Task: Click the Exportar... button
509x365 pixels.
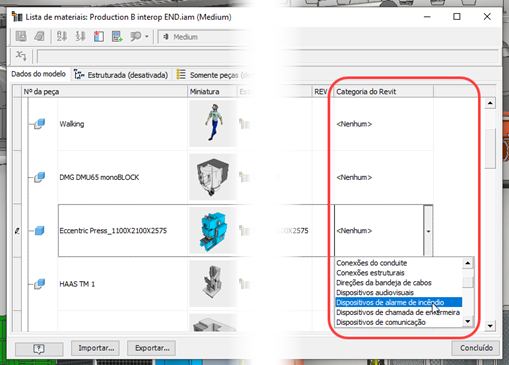Action: point(152,348)
